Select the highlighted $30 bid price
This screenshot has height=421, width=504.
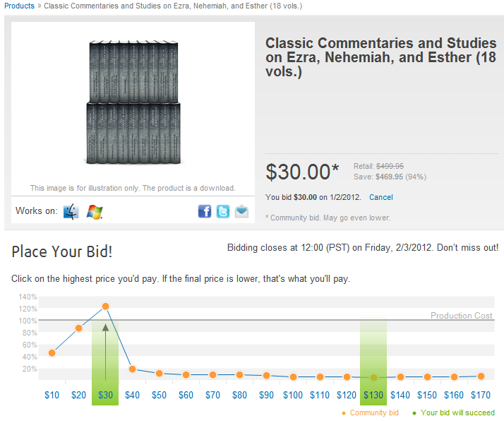pos(105,395)
